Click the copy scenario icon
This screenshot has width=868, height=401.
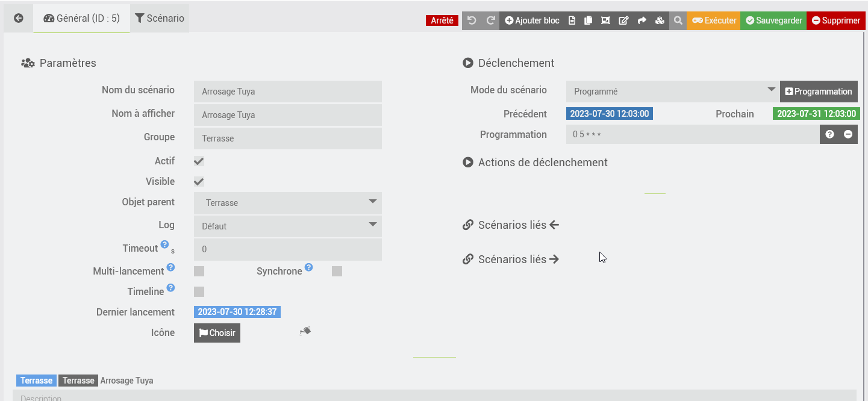[x=589, y=20]
